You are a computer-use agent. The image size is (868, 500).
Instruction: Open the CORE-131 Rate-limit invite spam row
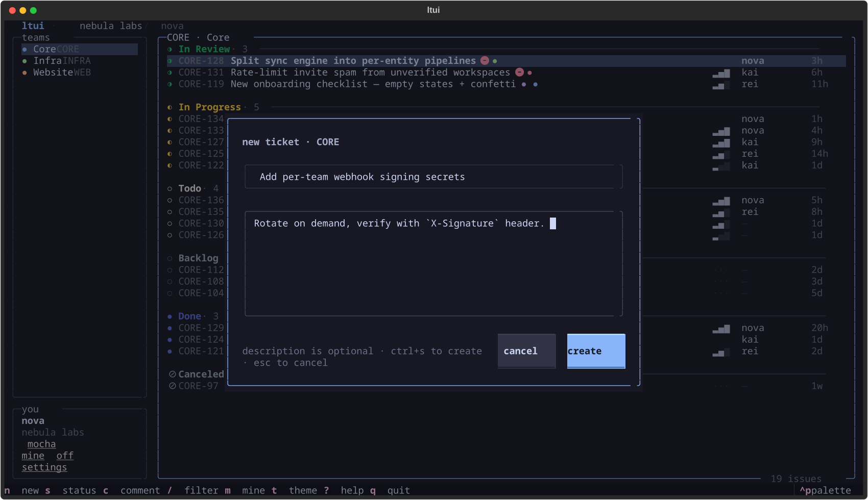tap(507, 73)
